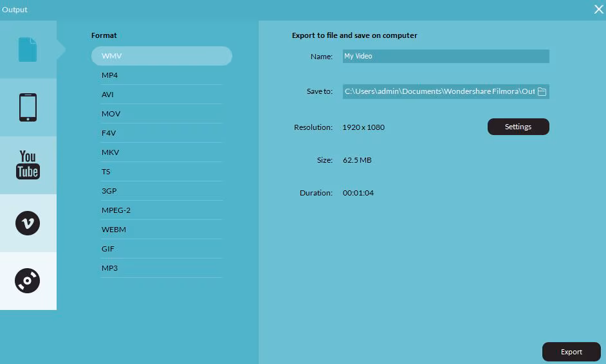Pick MKV from the format list
Screen dimensions: 606x364
pos(161,152)
